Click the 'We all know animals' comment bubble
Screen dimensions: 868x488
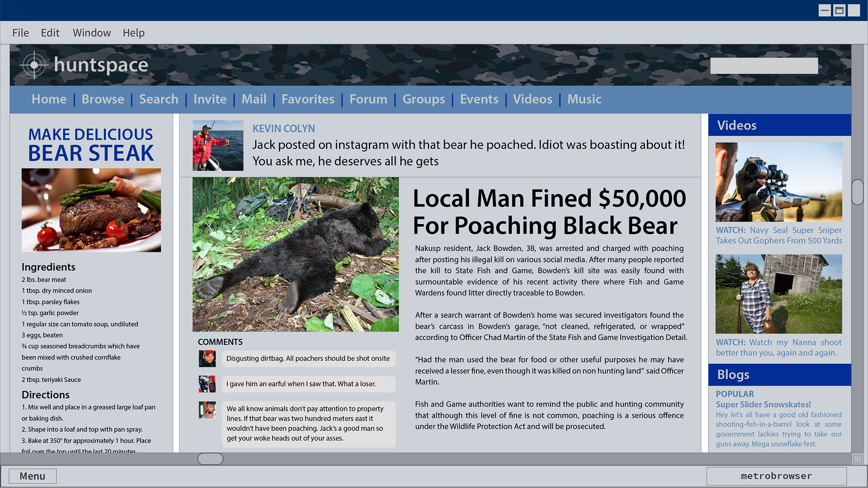coord(309,424)
